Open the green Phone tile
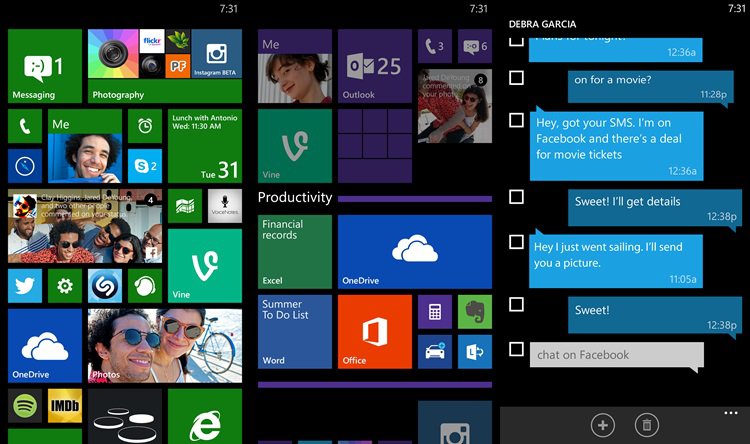 coord(25,126)
